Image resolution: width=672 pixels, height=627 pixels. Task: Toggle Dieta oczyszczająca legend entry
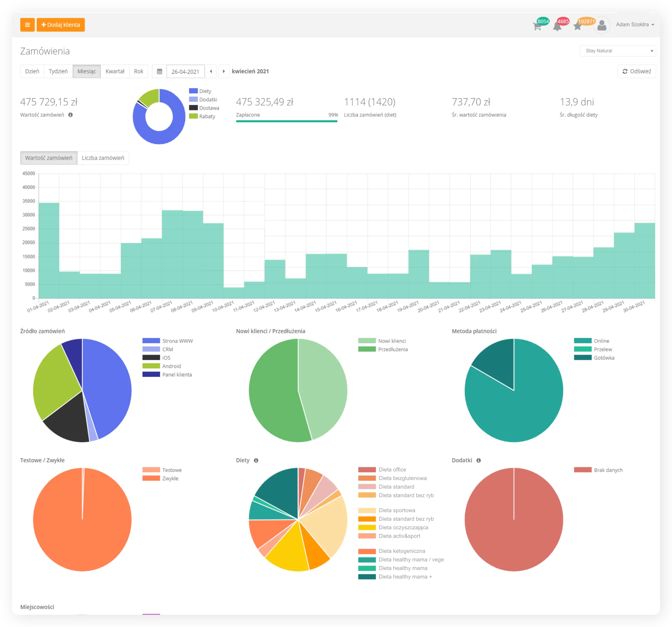coord(393,527)
